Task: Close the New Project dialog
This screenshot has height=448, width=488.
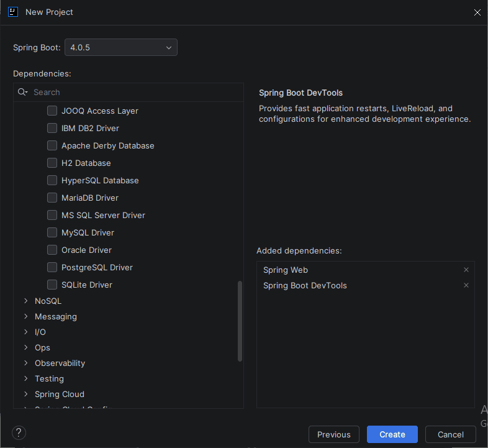Action: pos(477,12)
